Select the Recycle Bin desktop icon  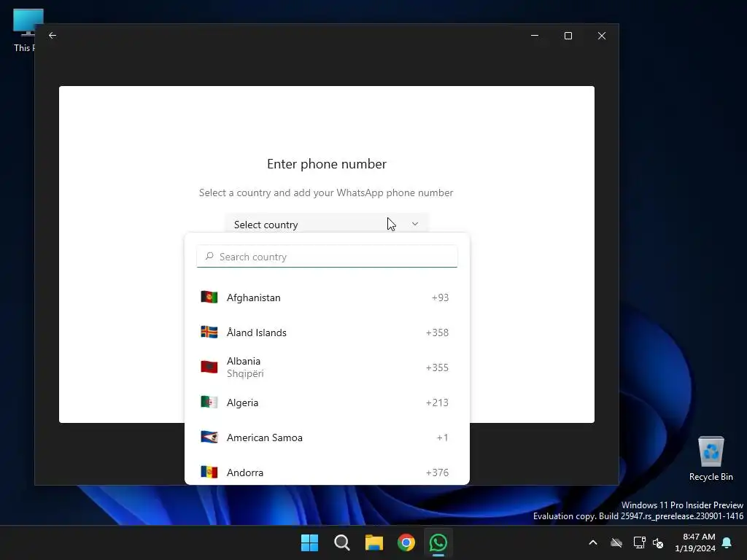(711, 459)
